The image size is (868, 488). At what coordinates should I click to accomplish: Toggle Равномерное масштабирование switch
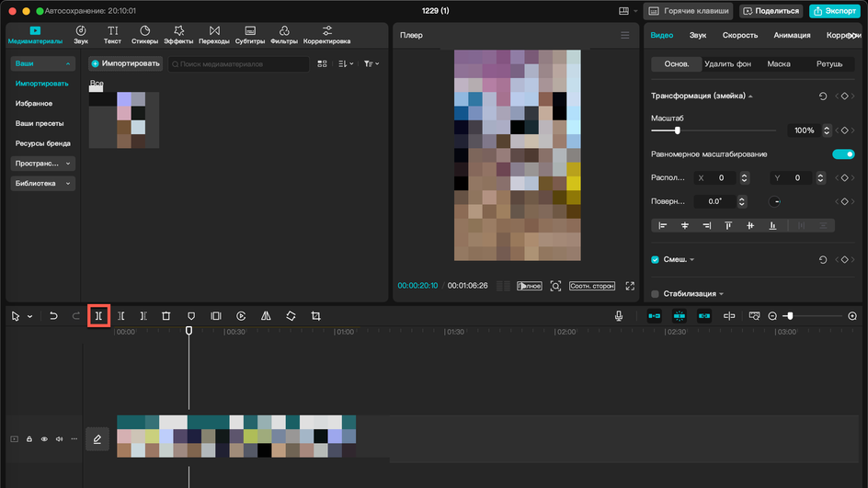point(843,154)
